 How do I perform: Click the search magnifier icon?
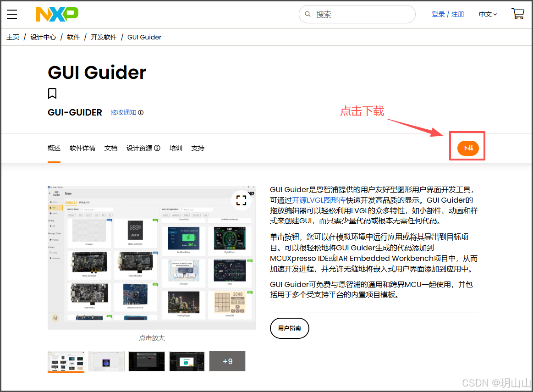pos(308,14)
